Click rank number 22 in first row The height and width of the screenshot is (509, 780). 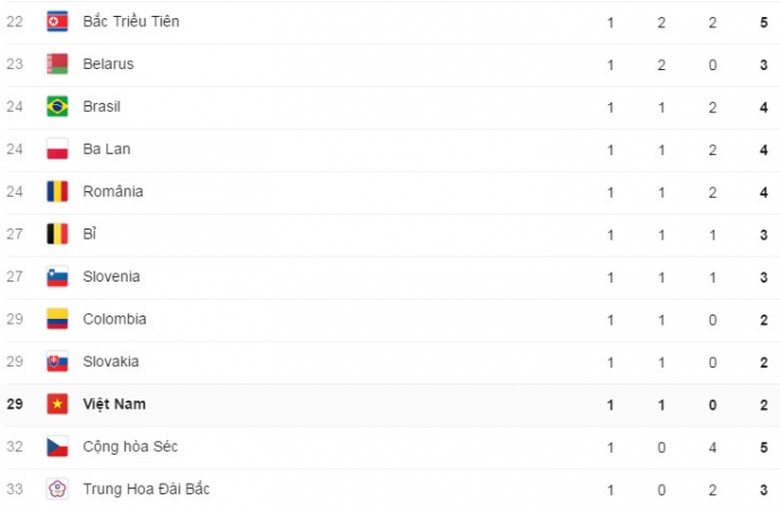[14, 21]
